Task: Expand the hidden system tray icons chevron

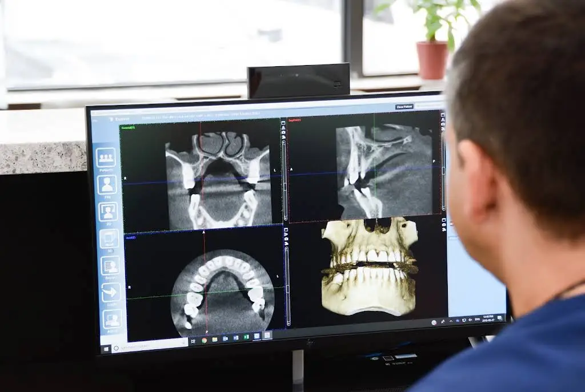Action: [x=451, y=321]
